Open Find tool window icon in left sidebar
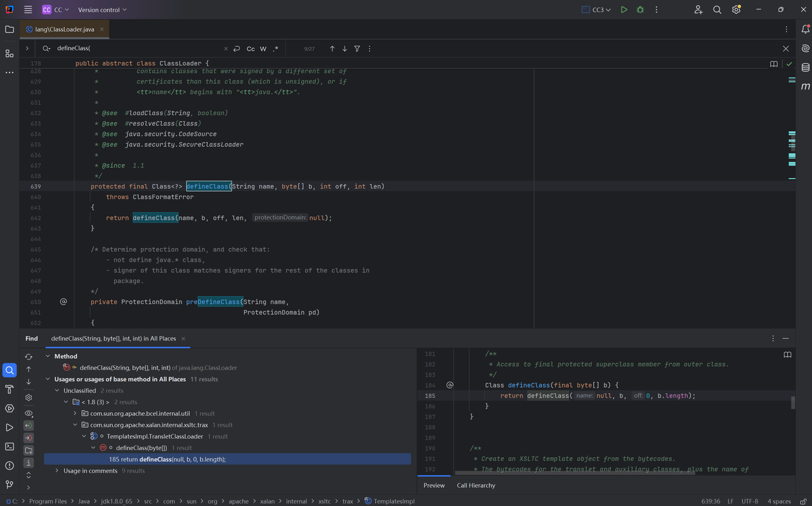 10,370
